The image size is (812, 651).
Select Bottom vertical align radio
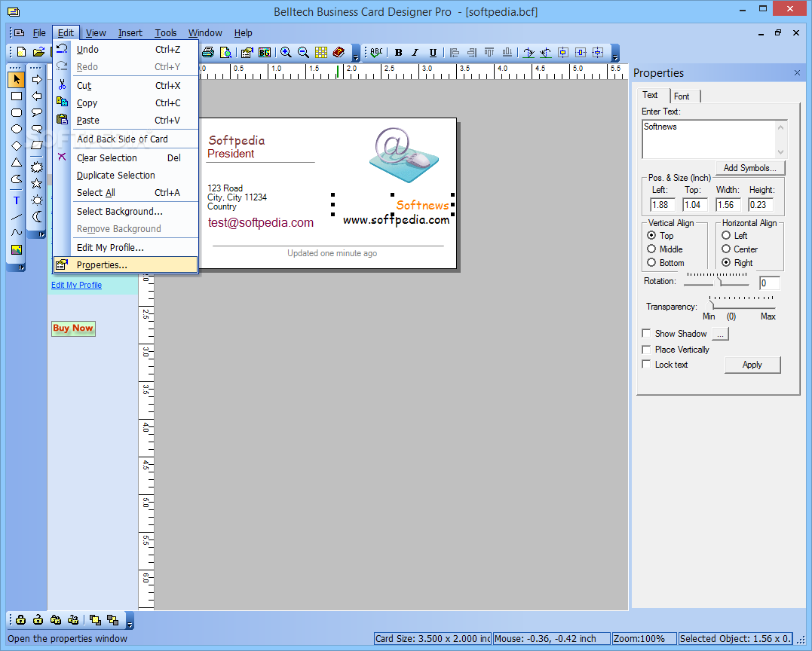(651, 262)
